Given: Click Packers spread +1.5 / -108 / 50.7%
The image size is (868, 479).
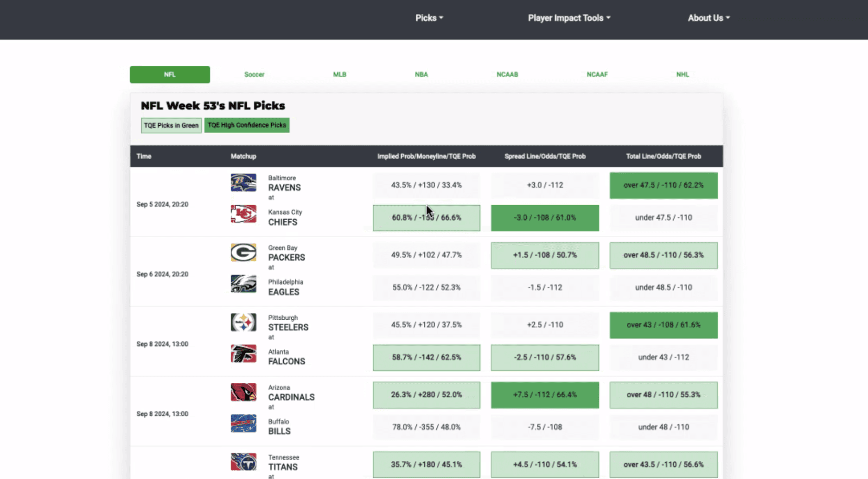Looking at the screenshot, I should pos(545,255).
